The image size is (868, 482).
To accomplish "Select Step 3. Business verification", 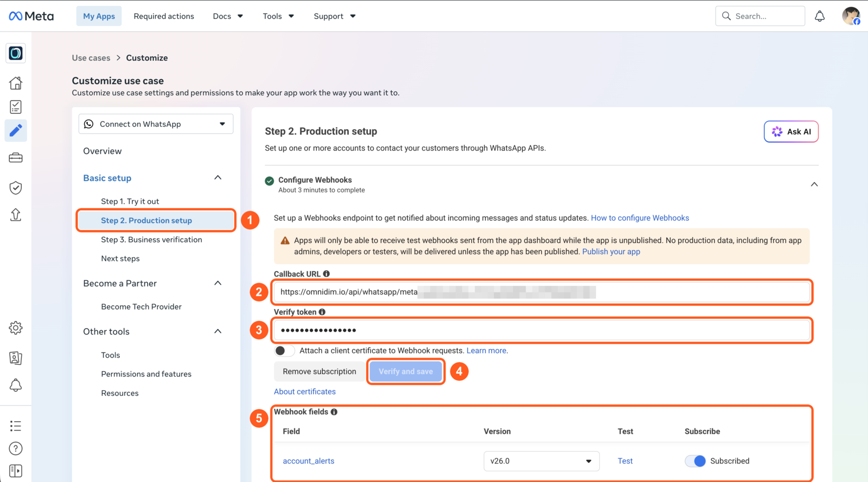I will [x=151, y=240].
